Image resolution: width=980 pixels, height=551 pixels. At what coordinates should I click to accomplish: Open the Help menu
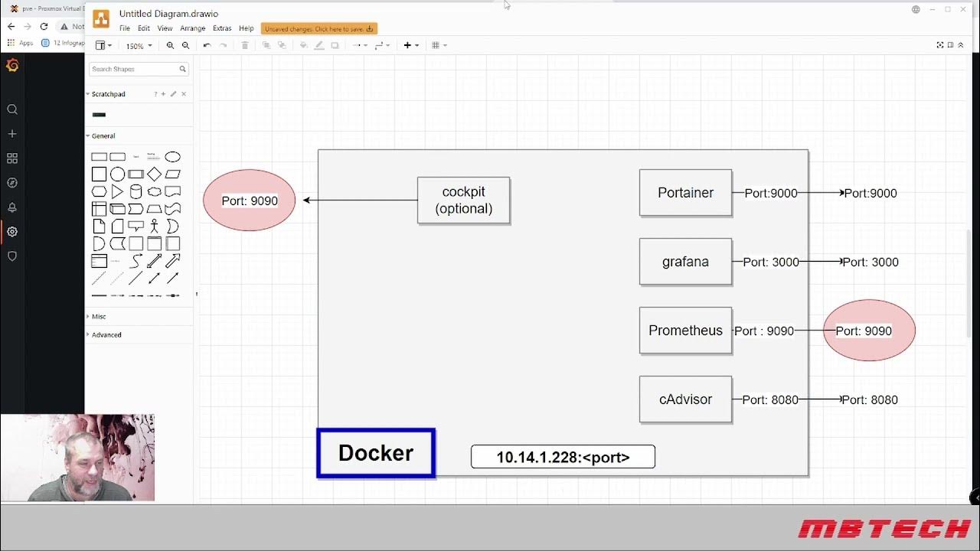click(246, 28)
